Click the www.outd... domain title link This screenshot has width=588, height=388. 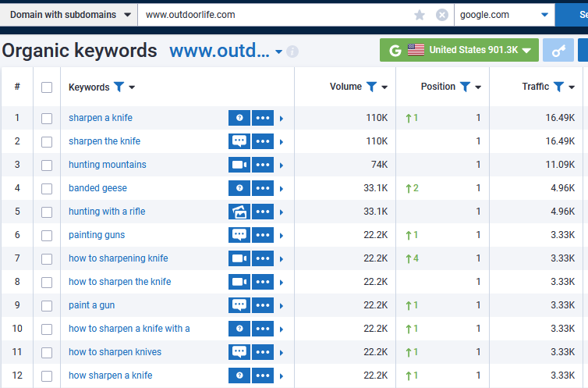(x=219, y=51)
